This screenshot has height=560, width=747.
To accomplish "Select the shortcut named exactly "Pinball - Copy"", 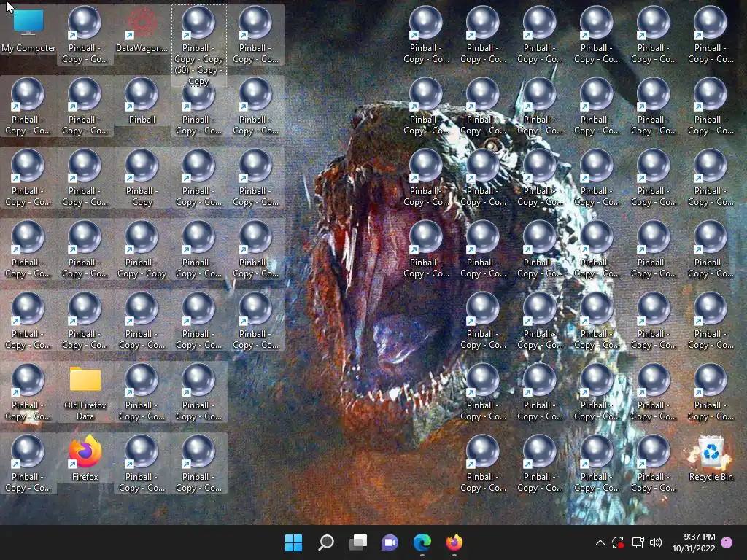I will pyautogui.click(x=142, y=179).
